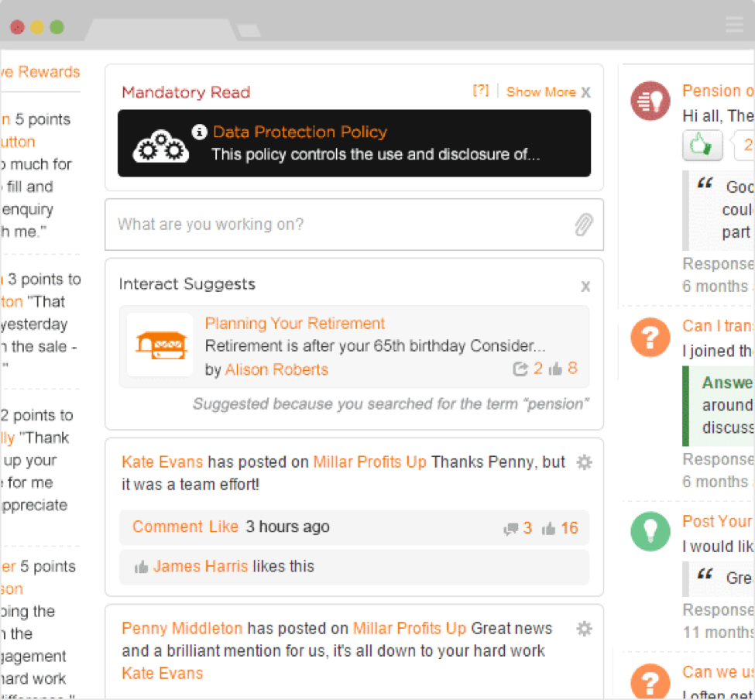
Task: Click the quote icon in the Pension response
Action: point(705,184)
